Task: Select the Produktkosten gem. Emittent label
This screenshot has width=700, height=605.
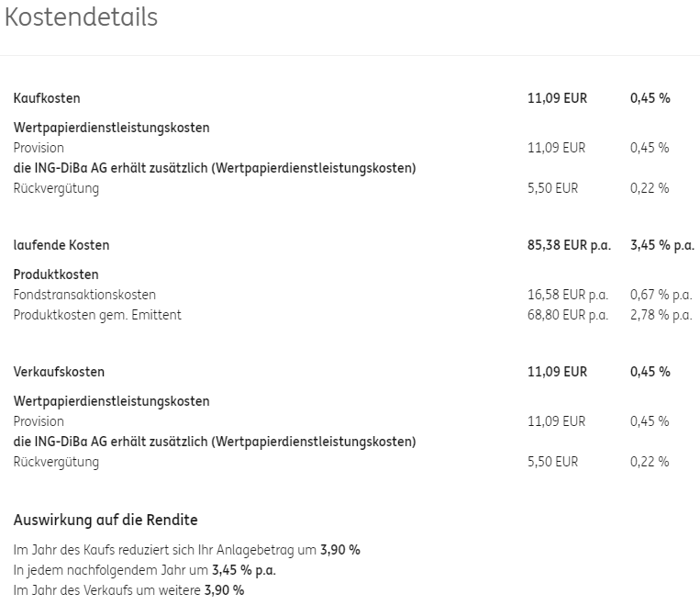Action: 97,315
